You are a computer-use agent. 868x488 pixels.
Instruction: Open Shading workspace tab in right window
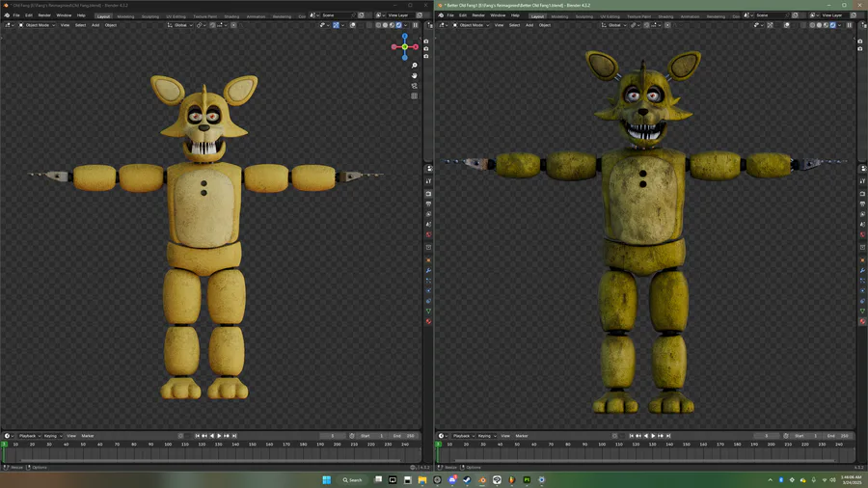tap(665, 16)
